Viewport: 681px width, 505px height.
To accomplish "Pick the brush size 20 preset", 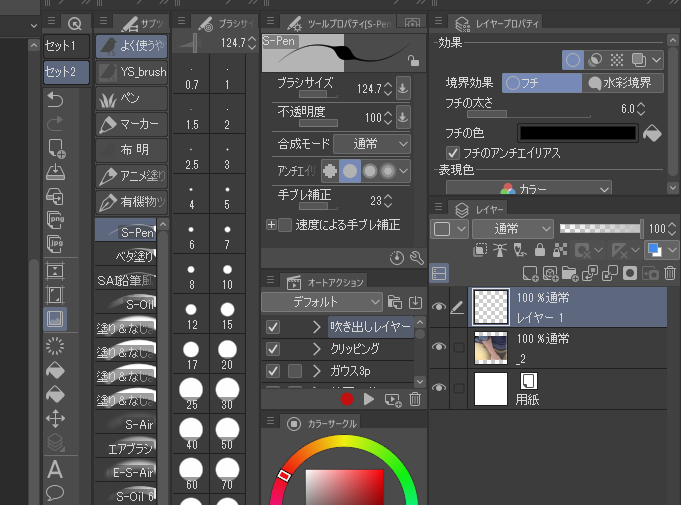I will 227,355.
